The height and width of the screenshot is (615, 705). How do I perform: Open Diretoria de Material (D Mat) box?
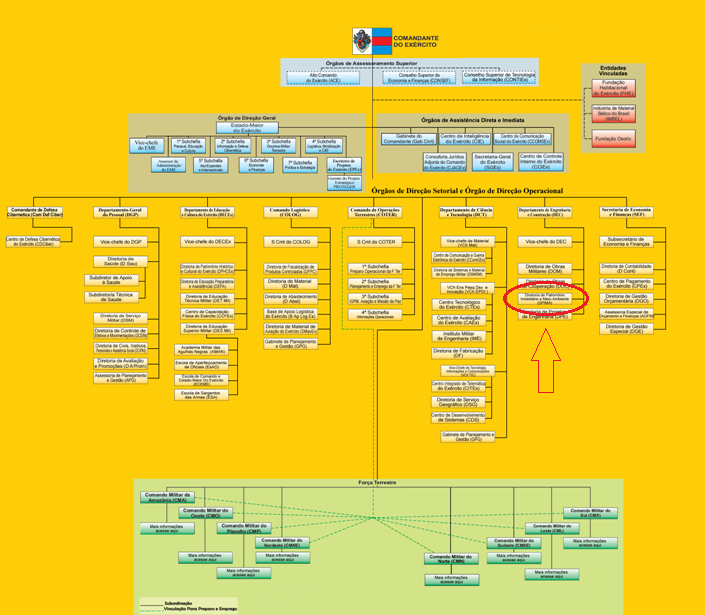click(x=290, y=284)
